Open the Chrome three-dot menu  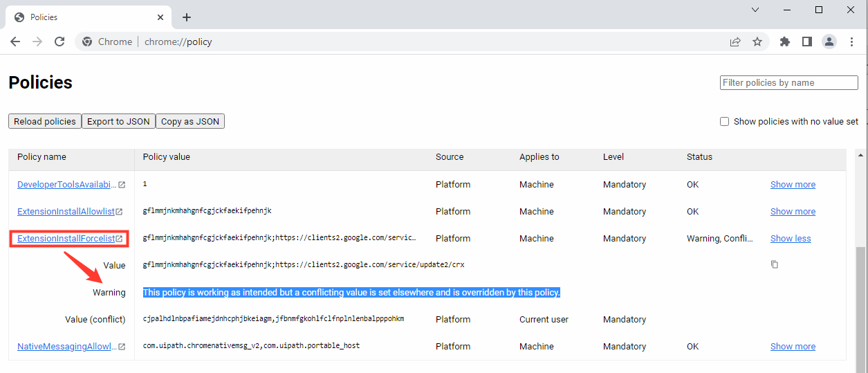[851, 42]
